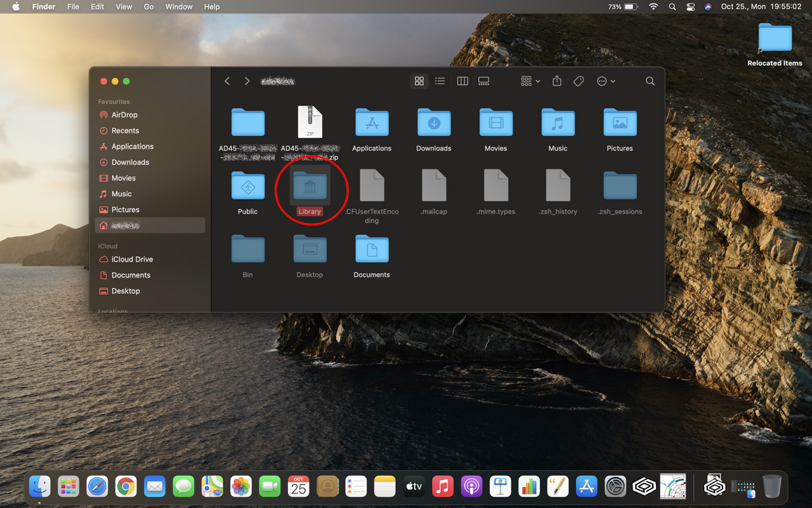Select Downloads in the sidebar

(x=150, y=163)
